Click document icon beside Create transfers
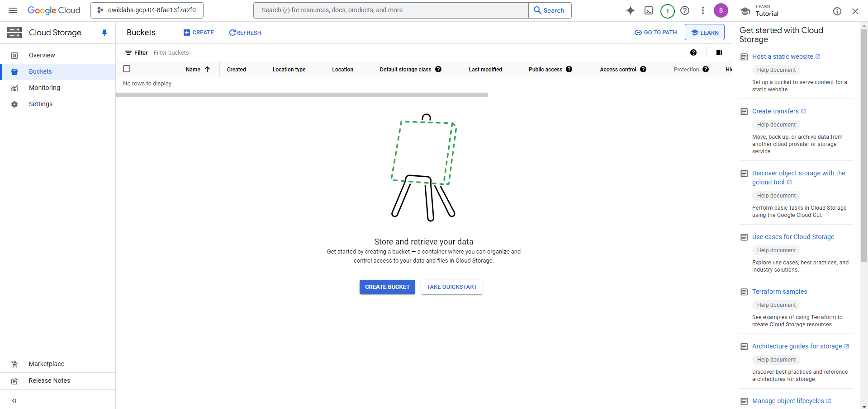 pyautogui.click(x=744, y=112)
